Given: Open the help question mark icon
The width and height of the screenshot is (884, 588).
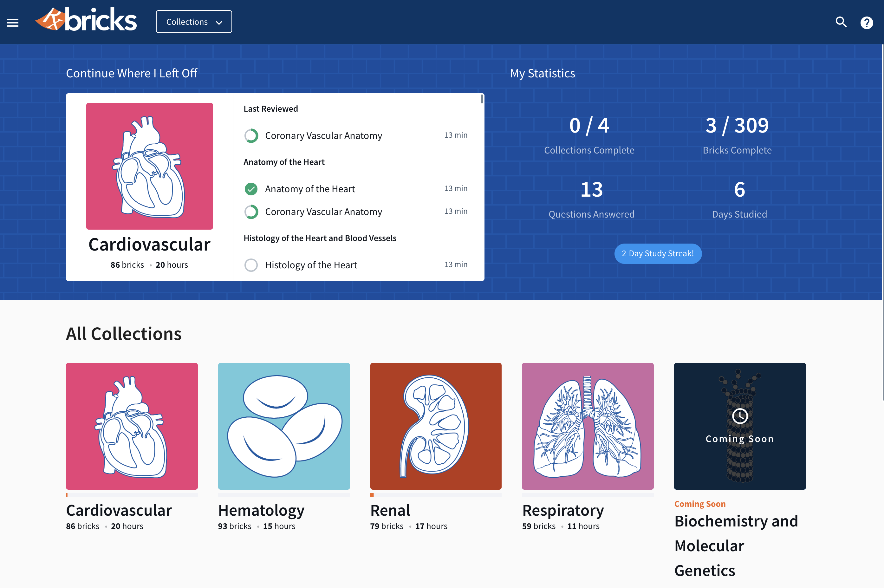Looking at the screenshot, I should pos(866,23).
